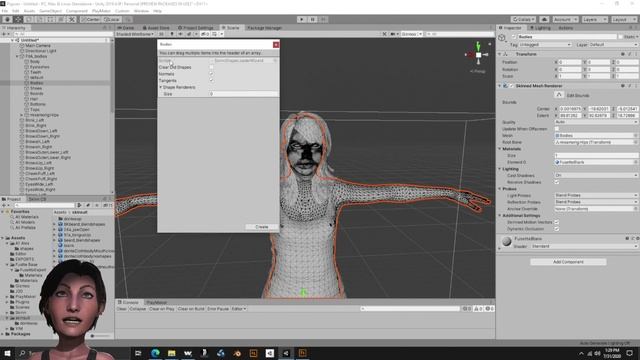640x360 pixels.
Task: Open the Tag dropdown in Inspector
Action: click(545, 44)
